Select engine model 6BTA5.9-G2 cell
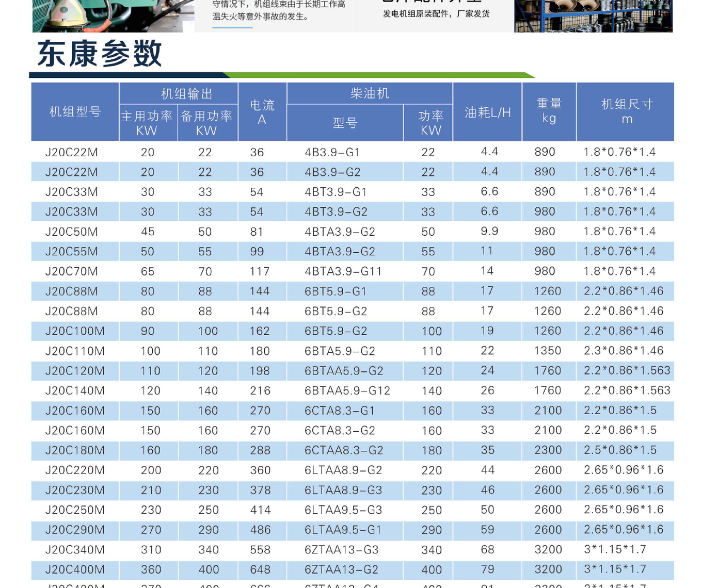 pyautogui.click(x=340, y=351)
